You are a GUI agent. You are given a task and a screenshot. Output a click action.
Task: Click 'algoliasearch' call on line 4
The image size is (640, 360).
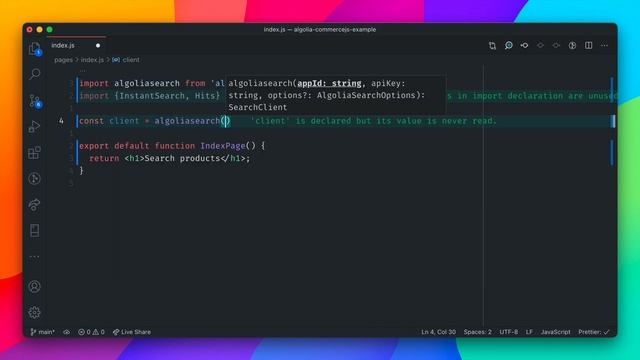187,121
